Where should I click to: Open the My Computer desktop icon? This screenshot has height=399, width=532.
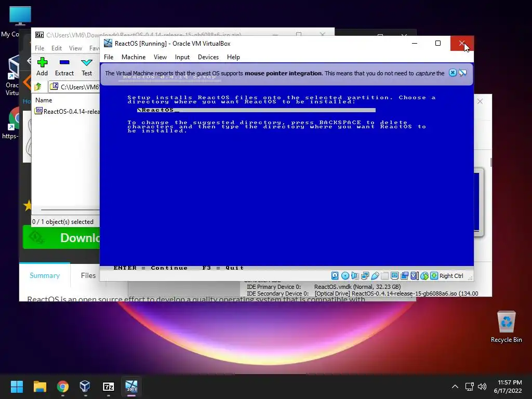(20, 21)
